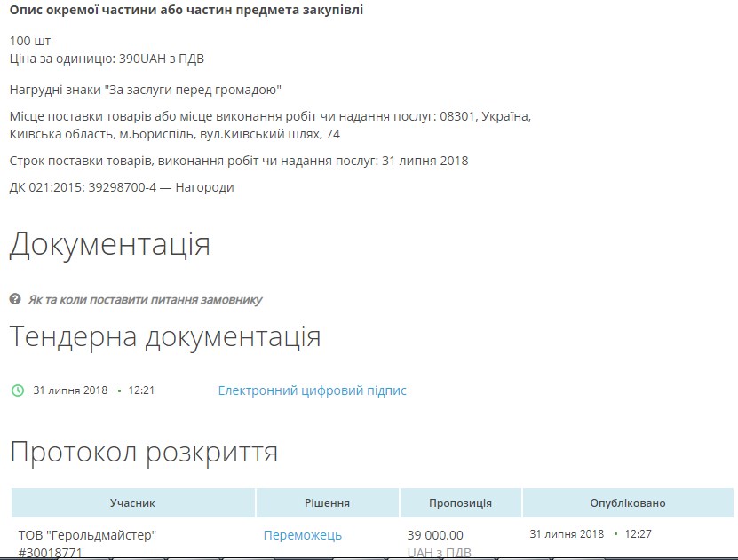Open the "Електронний цифровий підпис" link
Viewport: 738px width, 560px height.
(313, 390)
